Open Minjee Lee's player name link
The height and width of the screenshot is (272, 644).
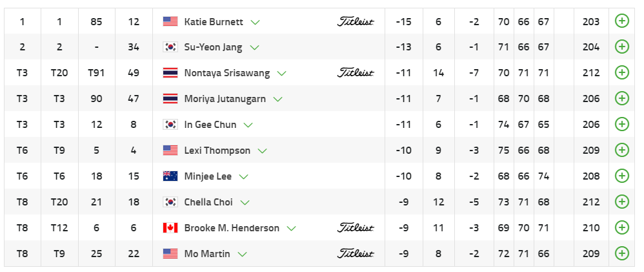click(208, 176)
